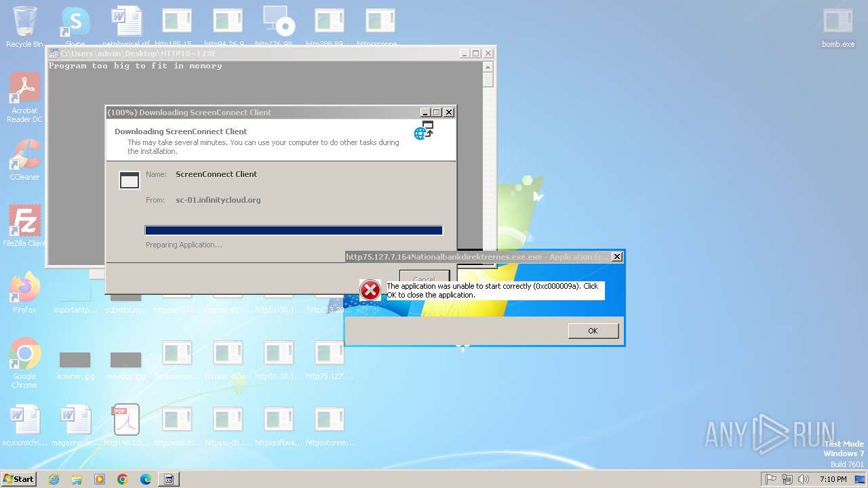Select the http146.10... PDF file
Image resolution: width=868 pixels, height=488 pixels.
(x=126, y=425)
